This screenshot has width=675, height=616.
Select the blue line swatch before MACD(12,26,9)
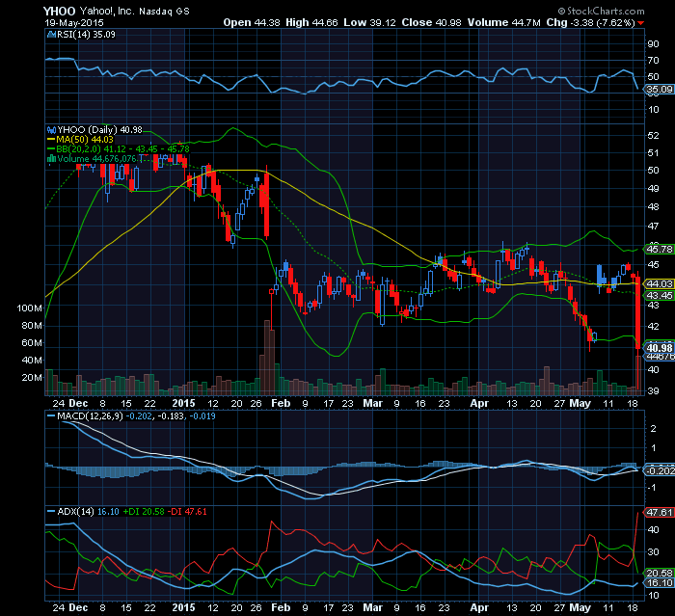[51, 416]
